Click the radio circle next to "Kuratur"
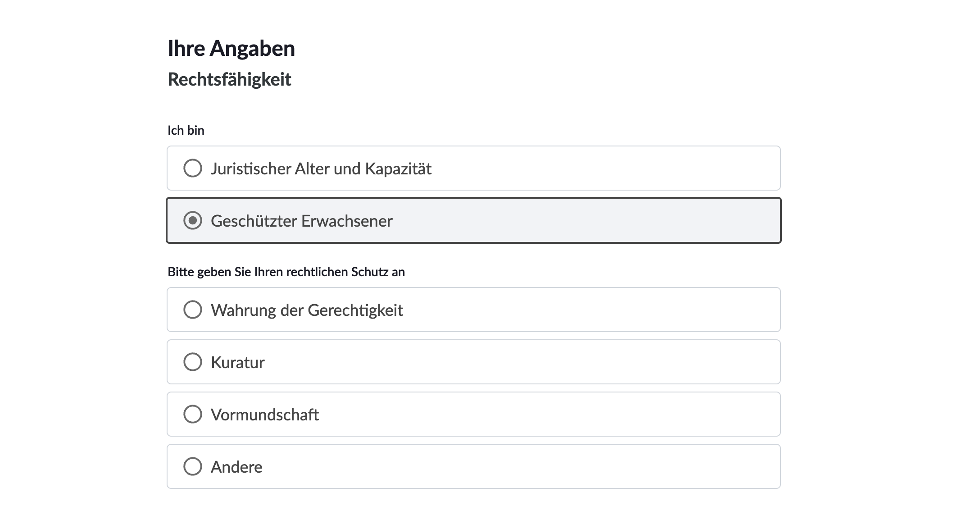 pos(193,362)
